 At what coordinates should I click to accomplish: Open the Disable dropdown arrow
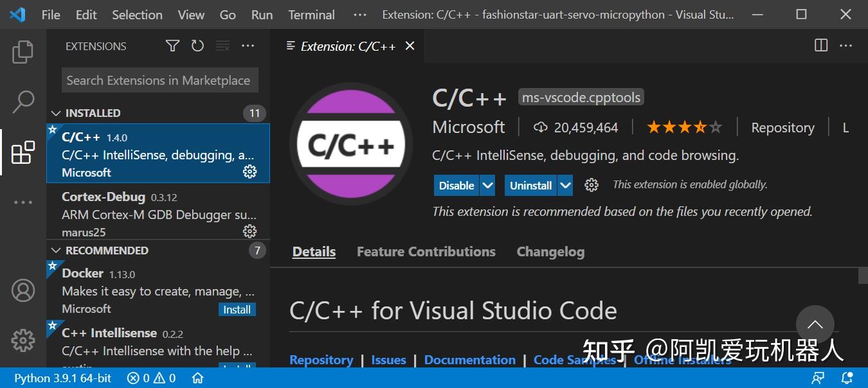pyautogui.click(x=488, y=185)
